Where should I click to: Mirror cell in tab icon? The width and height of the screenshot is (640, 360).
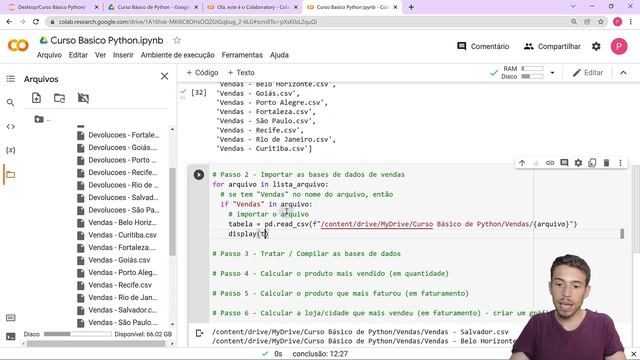pos(592,163)
